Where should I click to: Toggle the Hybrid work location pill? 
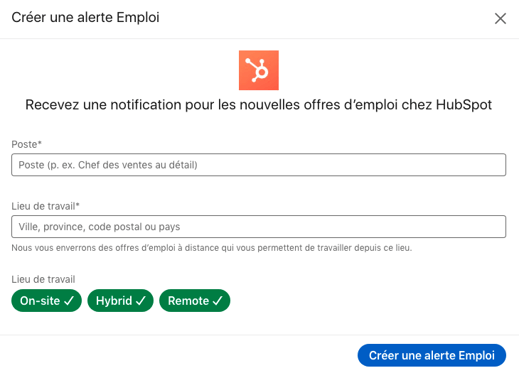[x=120, y=301]
